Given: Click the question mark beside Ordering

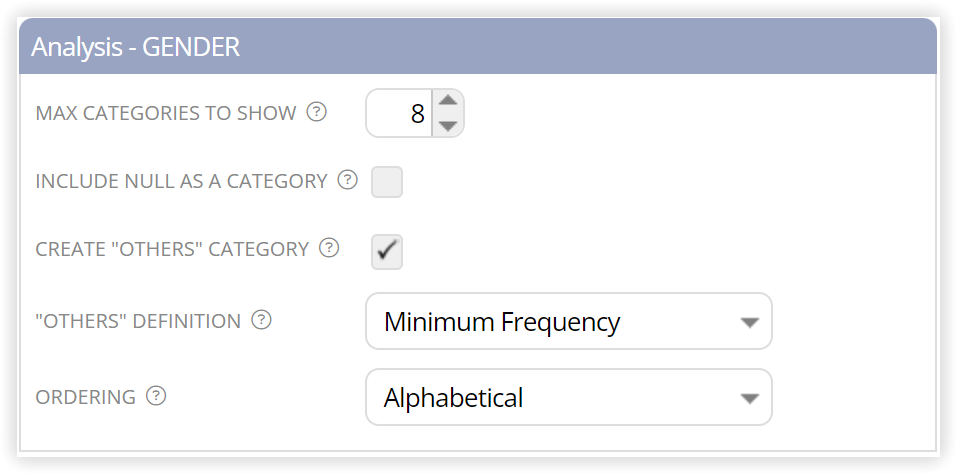Looking at the screenshot, I should 156,397.
